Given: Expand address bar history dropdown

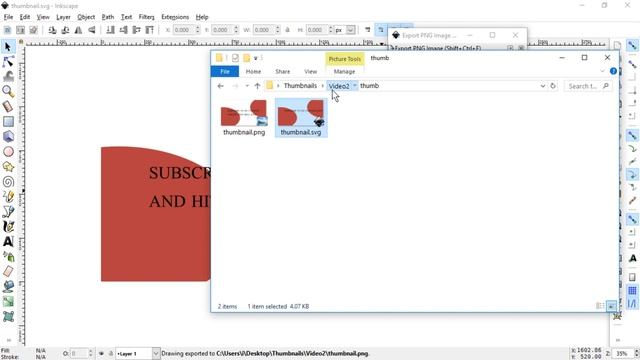Looking at the screenshot, I should [542, 86].
